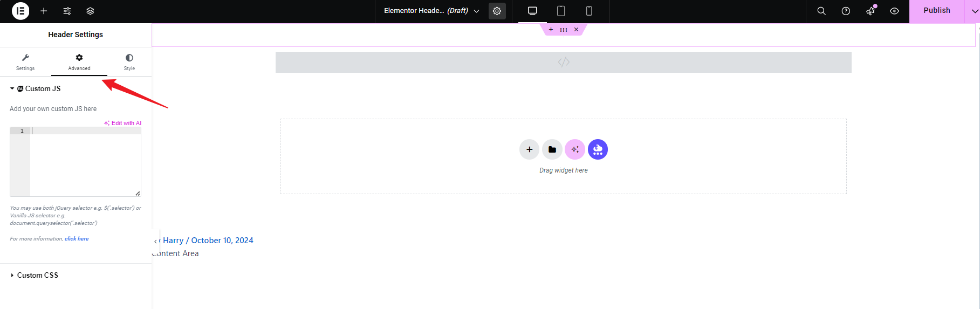The height and width of the screenshot is (309, 980).
Task: Delete section with the X handle
Action: point(576,30)
